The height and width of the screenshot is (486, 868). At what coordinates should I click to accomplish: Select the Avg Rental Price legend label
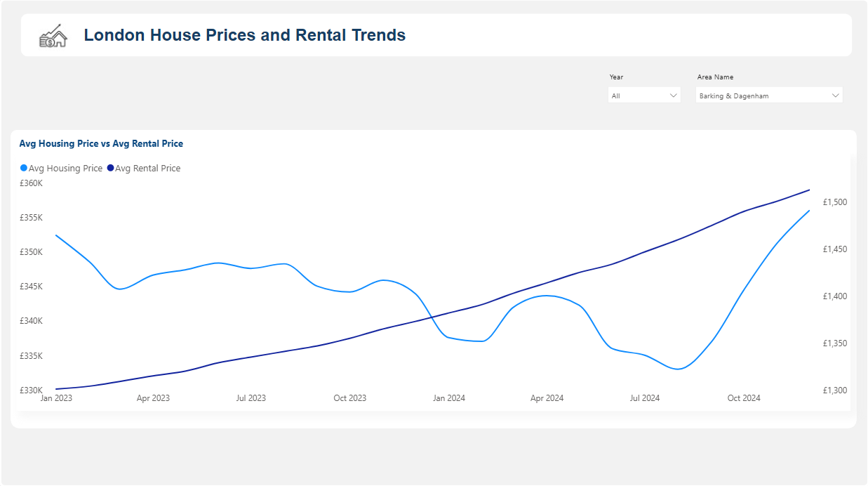coord(147,169)
